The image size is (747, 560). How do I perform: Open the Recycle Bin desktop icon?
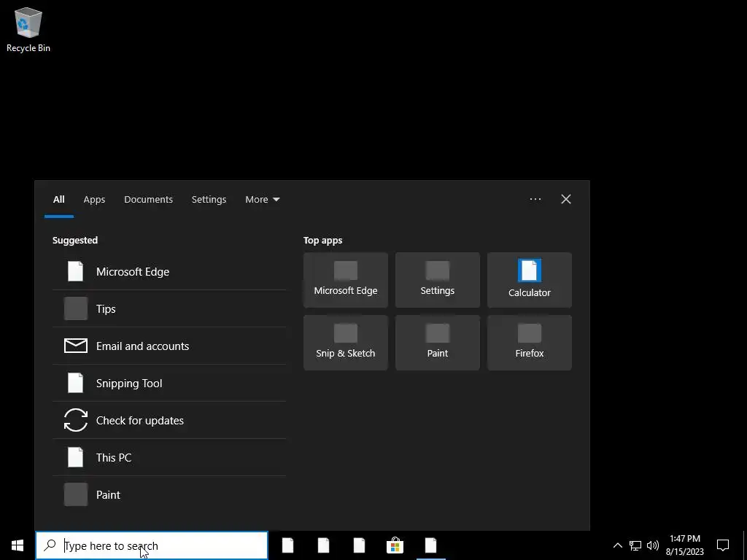point(28,29)
